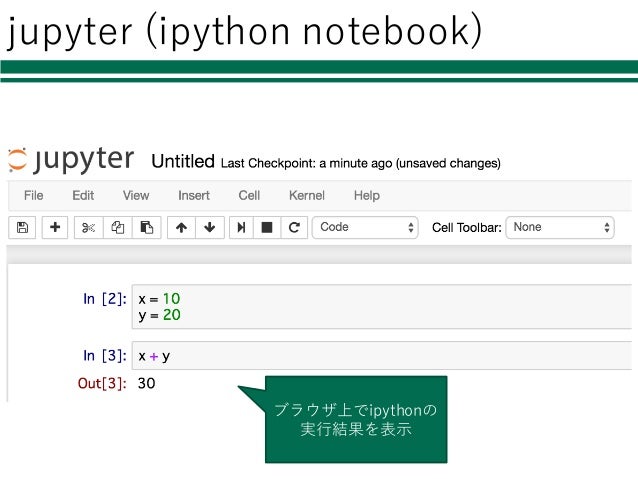
Task: Open the Insert menu
Action: point(194,195)
